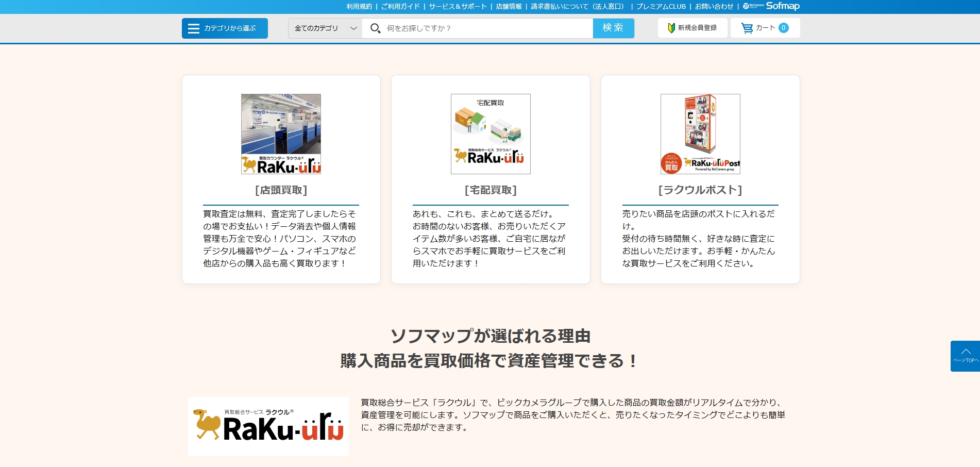Open the [ラクウルポスト] heading

[700, 190]
